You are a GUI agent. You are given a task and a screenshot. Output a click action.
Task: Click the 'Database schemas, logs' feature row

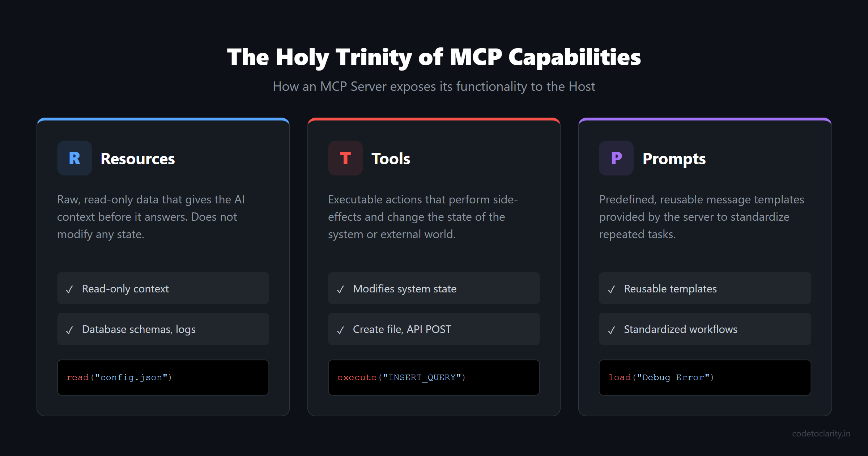tap(163, 329)
